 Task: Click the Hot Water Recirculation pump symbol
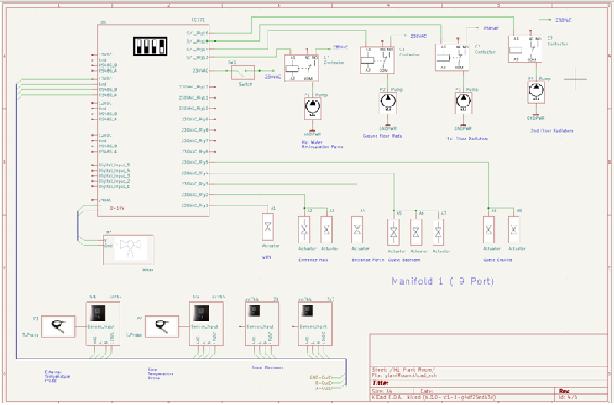coord(312,108)
